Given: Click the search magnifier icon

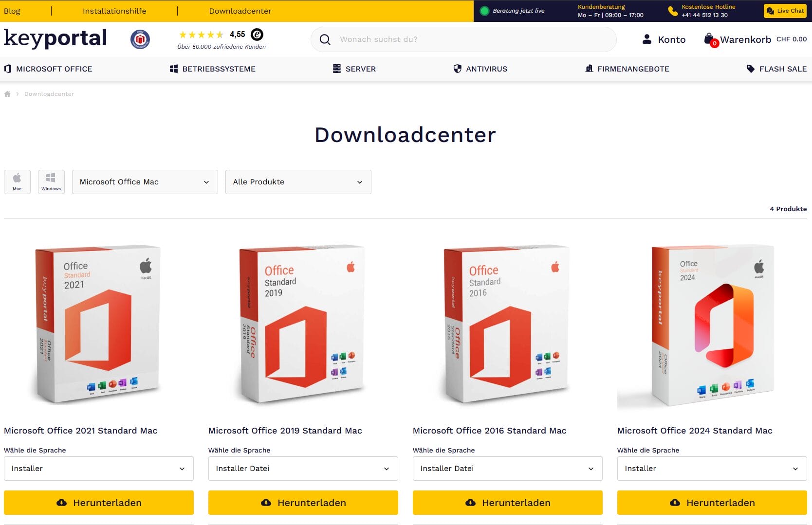Looking at the screenshot, I should pos(325,39).
